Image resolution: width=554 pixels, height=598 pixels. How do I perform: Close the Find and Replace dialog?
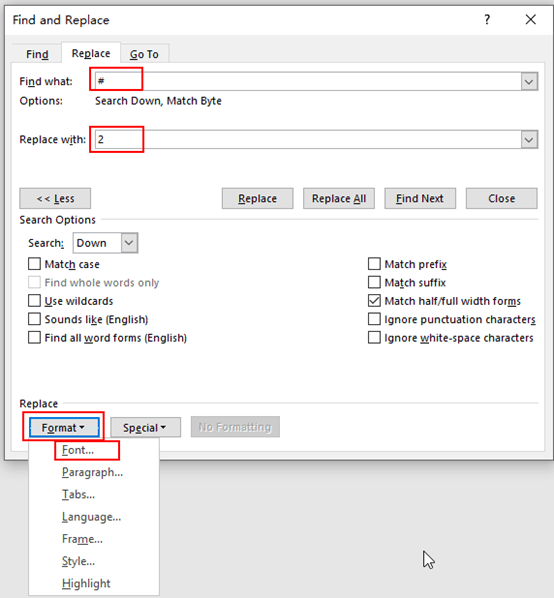[530, 19]
